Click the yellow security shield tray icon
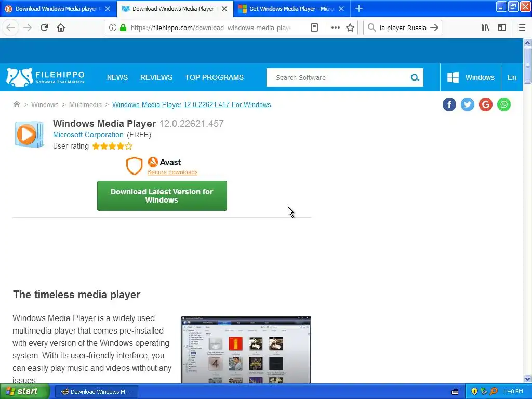This screenshot has height=399, width=532. (474, 391)
